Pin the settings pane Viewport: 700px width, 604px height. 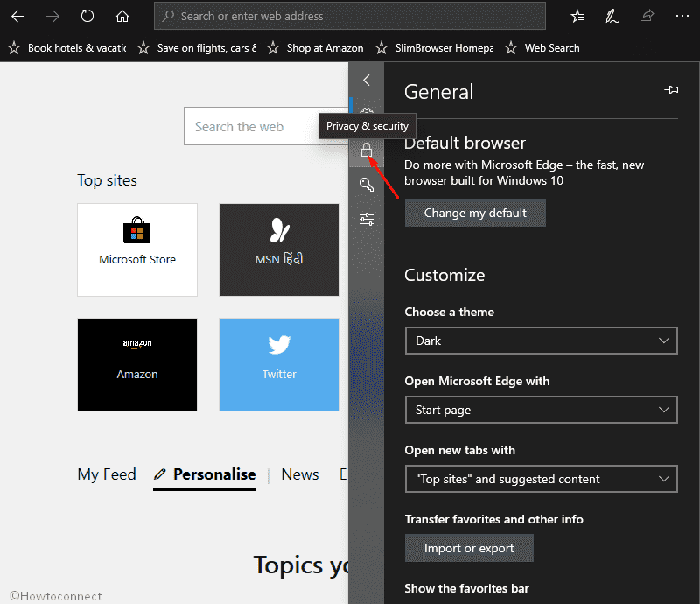[x=671, y=90]
